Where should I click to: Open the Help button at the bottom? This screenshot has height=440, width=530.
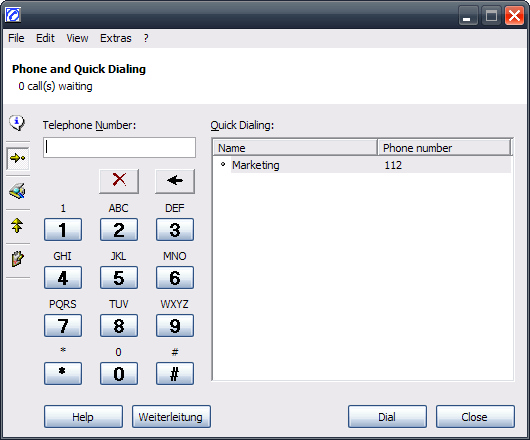click(83, 417)
